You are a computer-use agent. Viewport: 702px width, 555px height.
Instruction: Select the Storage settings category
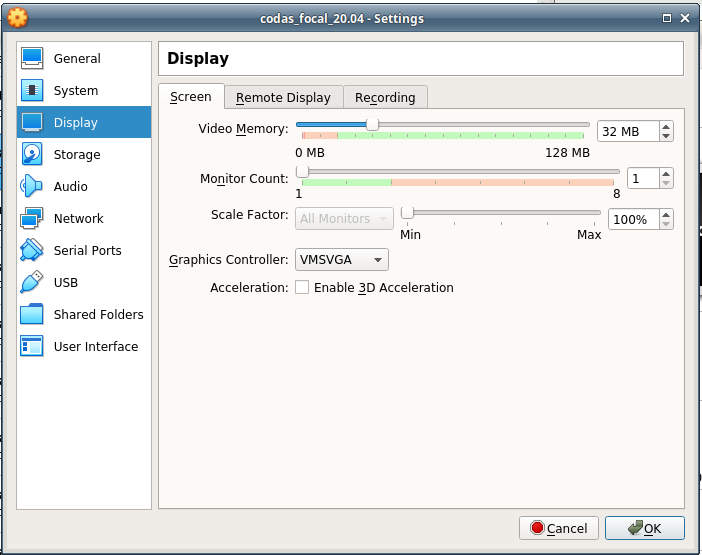(84, 154)
